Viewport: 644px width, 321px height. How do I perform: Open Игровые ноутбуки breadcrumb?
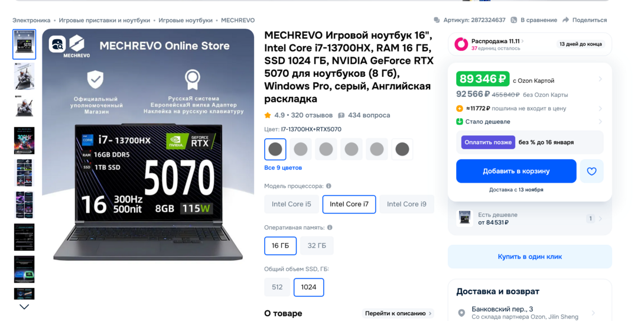[186, 20]
